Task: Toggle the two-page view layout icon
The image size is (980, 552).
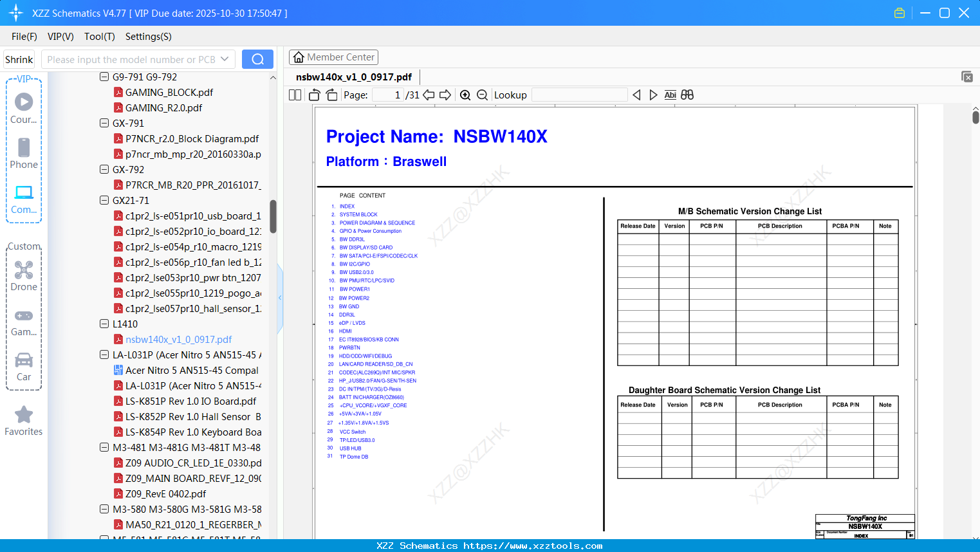Action: pos(295,95)
